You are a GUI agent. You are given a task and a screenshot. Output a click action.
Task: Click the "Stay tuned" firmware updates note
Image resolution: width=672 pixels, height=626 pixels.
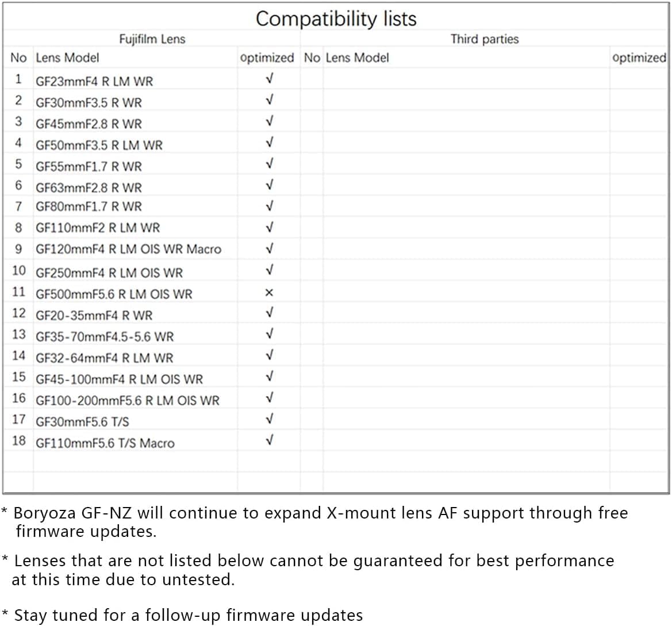point(188,615)
